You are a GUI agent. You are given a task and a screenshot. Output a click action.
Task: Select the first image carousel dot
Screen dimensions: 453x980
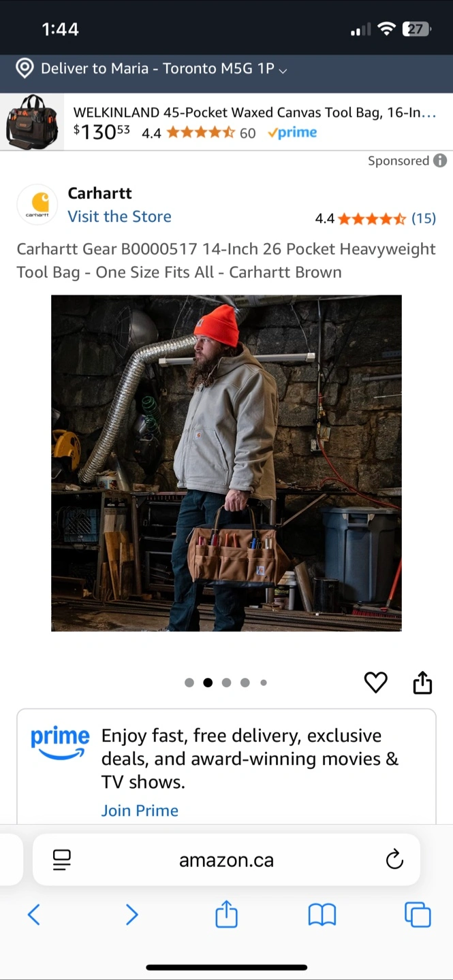point(189,683)
